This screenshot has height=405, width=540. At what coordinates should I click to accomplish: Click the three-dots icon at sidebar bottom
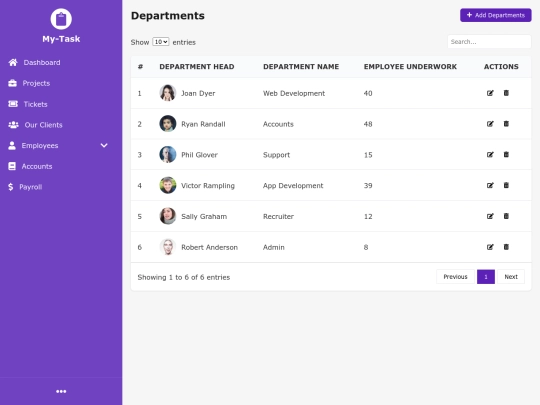(61, 391)
